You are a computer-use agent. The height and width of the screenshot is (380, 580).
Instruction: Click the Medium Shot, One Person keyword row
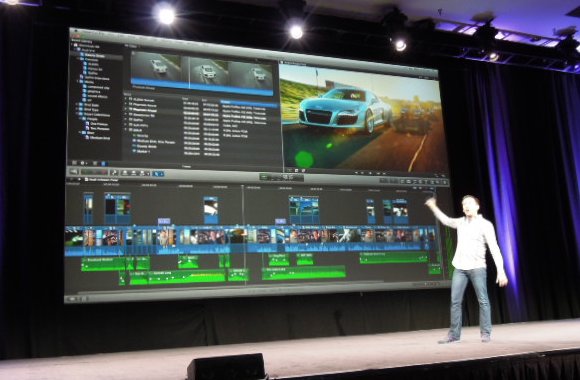tap(154, 142)
